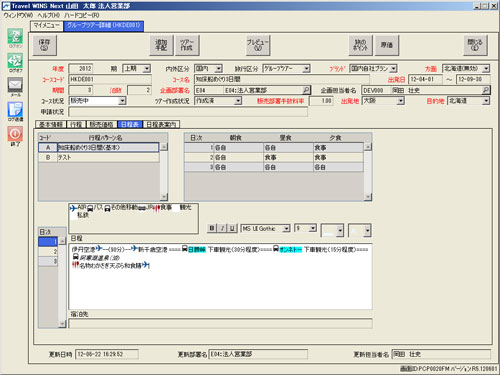Open the last color dropdown in the formatting bar
This screenshot has height=375, width=500.
367,230
